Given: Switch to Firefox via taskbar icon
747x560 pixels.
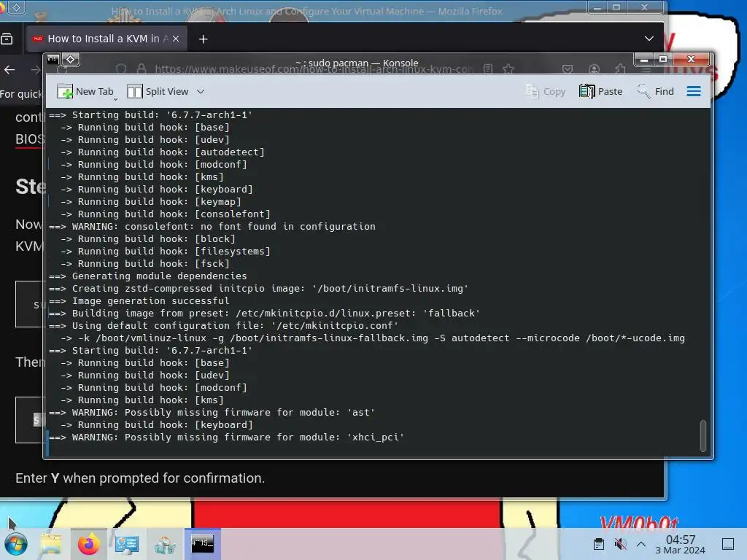Looking at the screenshot, I should click(88, 544).
